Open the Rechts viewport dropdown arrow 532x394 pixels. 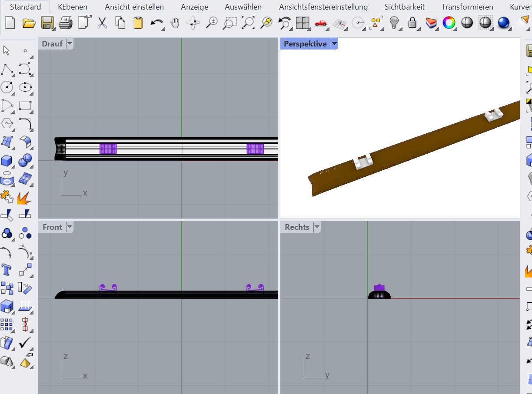pos(317,227)
